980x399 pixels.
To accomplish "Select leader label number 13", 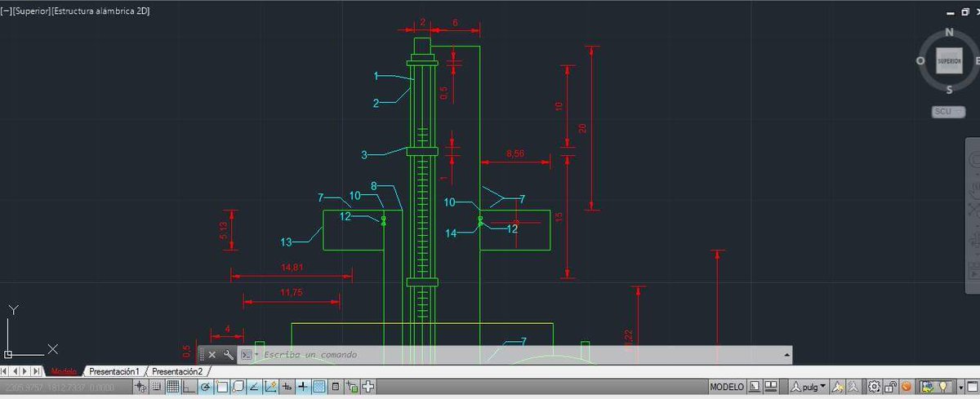I will (x=286, y=242).
